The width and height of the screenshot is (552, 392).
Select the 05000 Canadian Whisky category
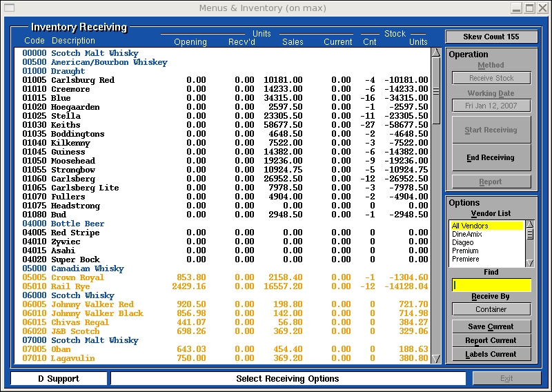point(222,268)
